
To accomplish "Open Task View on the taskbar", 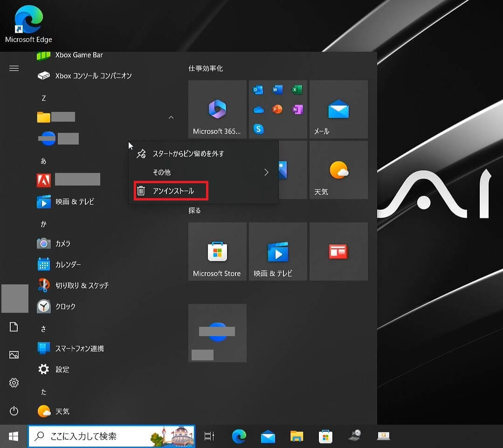I will coord(209,436).
